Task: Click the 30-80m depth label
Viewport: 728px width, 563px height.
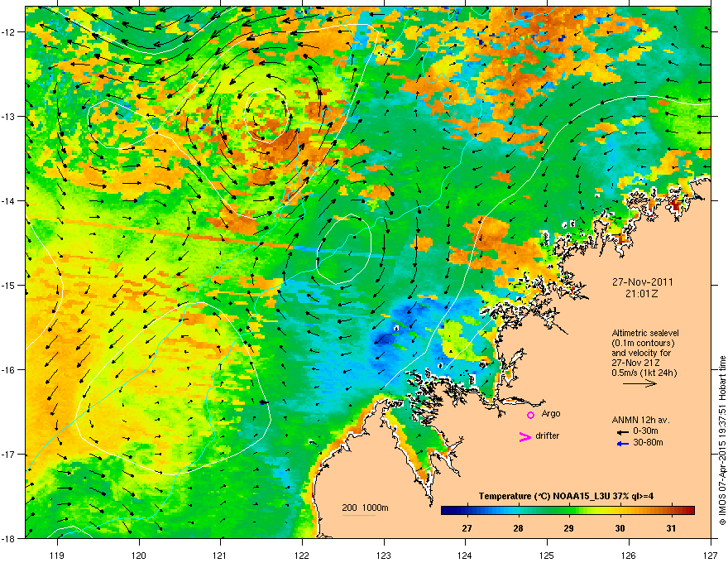Action: coord(648,442)
